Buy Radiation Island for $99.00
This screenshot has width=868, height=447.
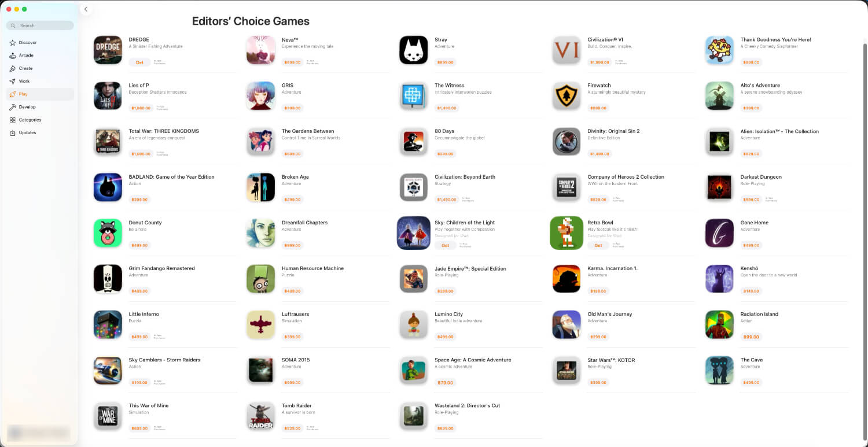pos(751,337)
